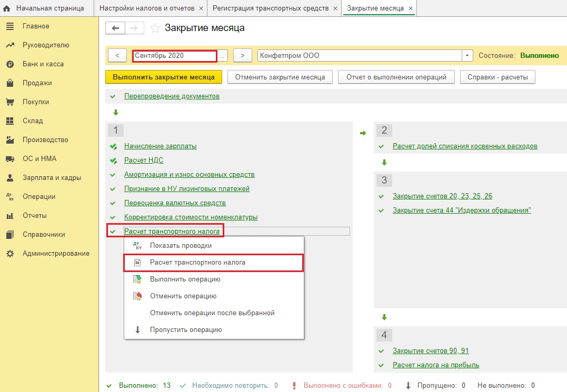The image size is (567, 392).
Task: Click the Начальная страница home icon
Action: click(7, 8)
